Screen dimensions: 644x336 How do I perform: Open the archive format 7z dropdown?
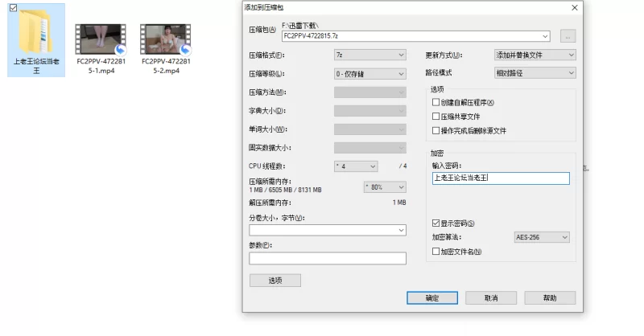(369, 55)
